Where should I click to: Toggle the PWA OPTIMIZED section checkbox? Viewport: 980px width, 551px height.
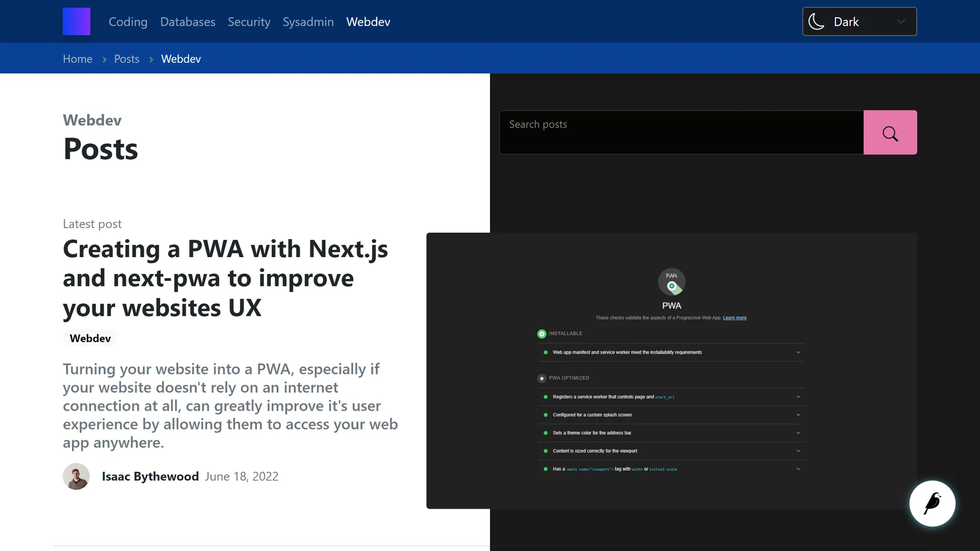[542, 378]
